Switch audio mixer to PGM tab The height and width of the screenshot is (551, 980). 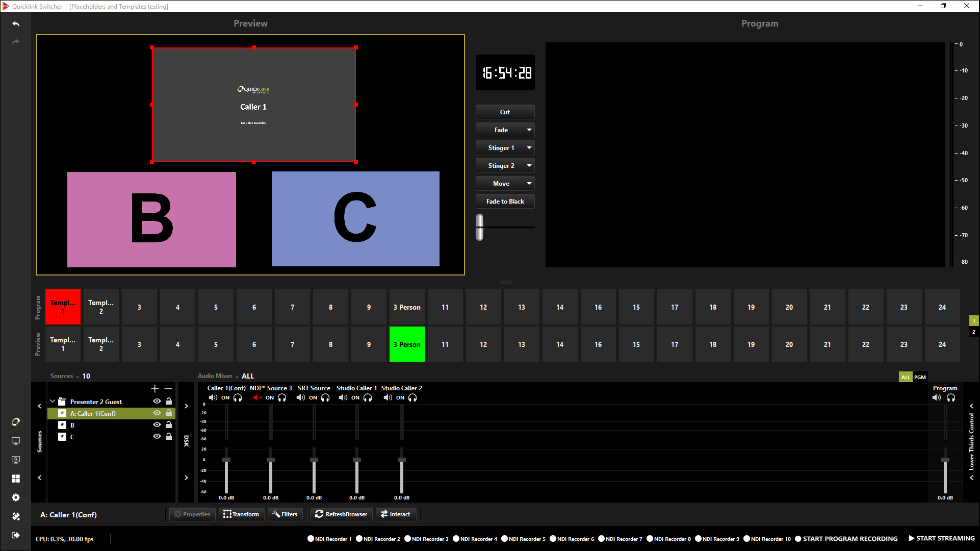[920, 377]
